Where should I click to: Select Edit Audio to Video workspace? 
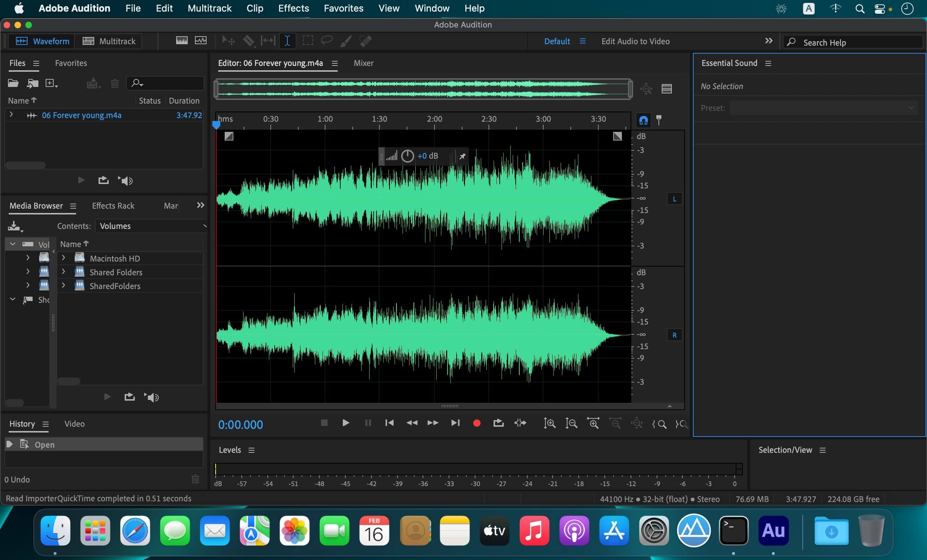(635, 41)
